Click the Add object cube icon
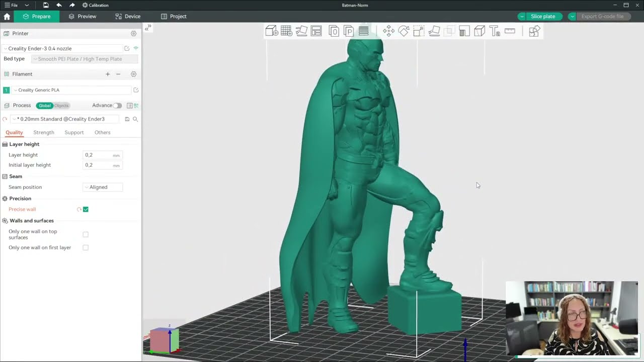 (x=272, y=31)
